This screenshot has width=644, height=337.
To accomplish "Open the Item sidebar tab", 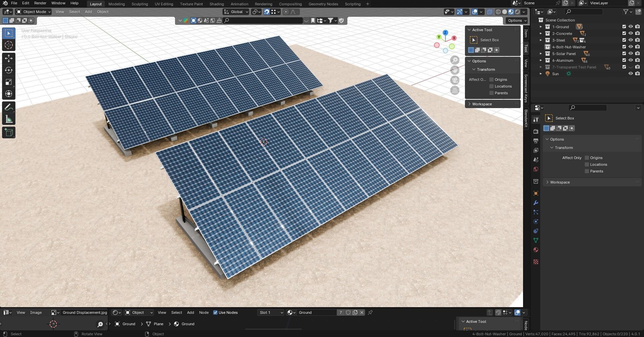I will coord(526,33).
